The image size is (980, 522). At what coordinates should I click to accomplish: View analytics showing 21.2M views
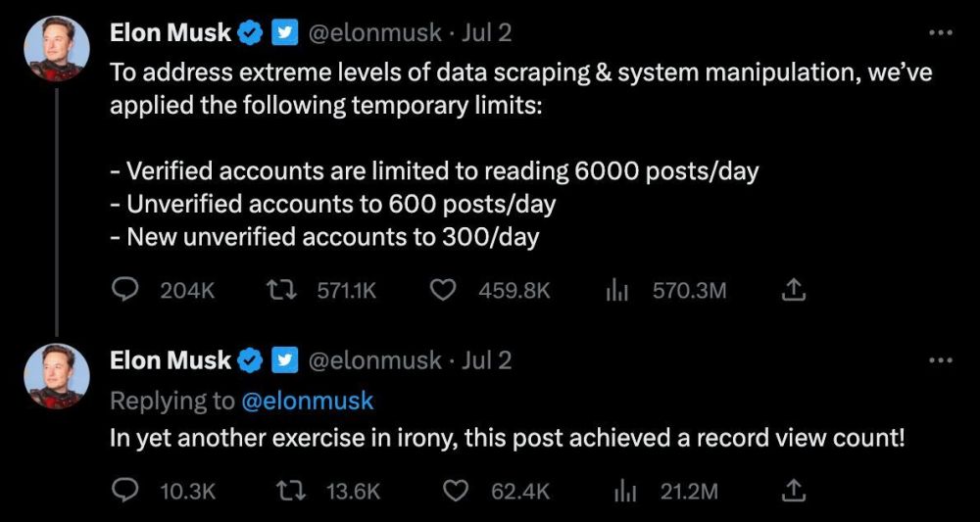(x=625, y=492)
